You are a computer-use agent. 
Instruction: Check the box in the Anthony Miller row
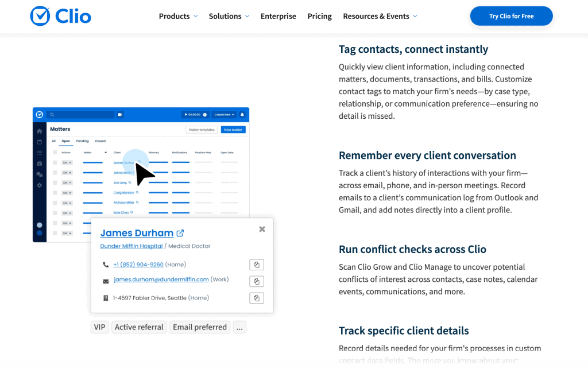tap(55, 203)
